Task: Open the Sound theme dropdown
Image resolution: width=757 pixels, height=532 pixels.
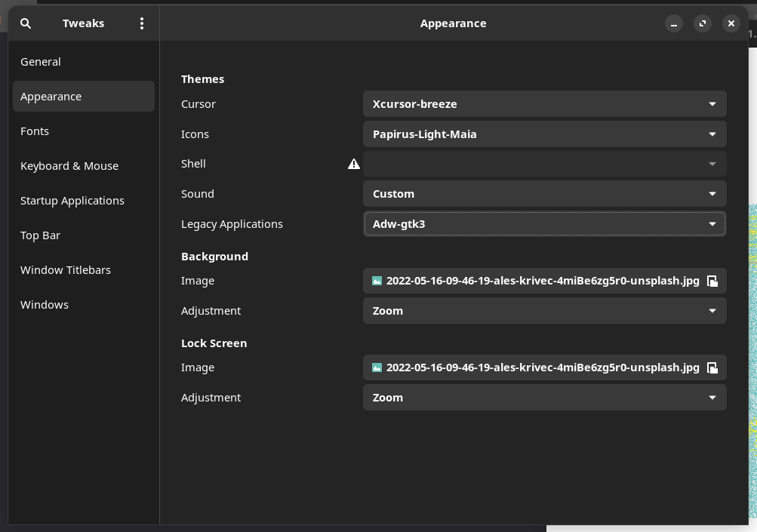Action: coord(544,194)
